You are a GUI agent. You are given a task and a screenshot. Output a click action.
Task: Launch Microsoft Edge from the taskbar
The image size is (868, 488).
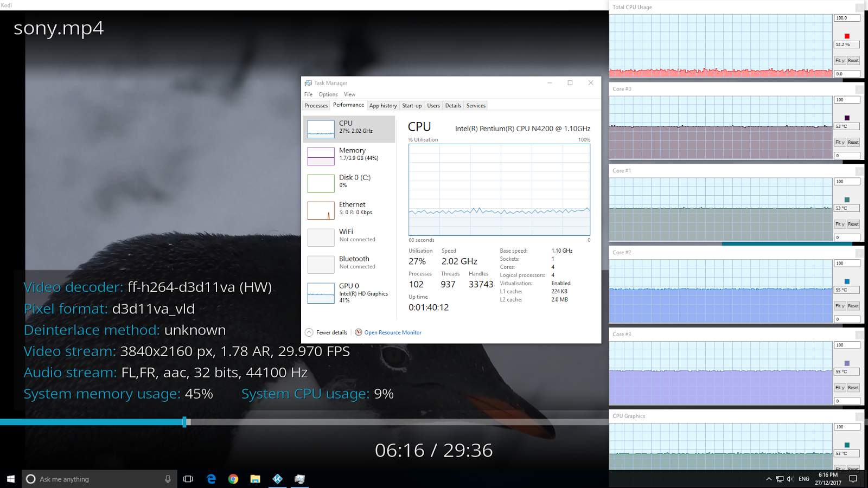211,479
